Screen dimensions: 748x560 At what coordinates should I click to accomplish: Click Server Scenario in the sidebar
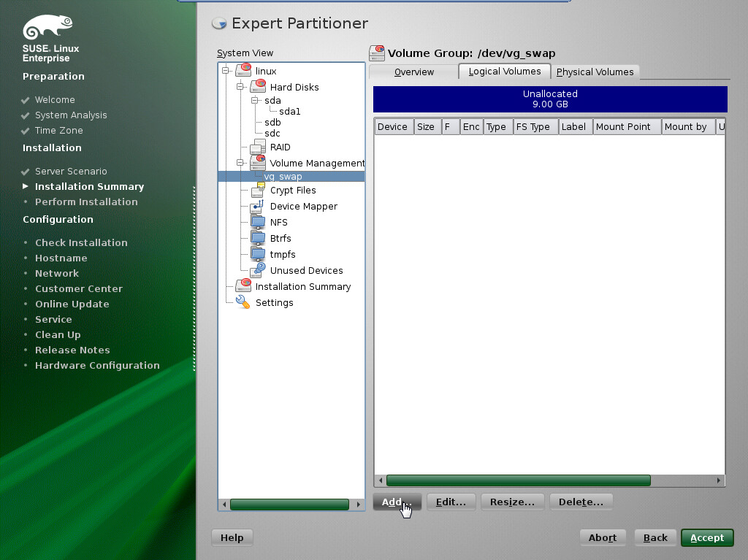coord(71,172)
